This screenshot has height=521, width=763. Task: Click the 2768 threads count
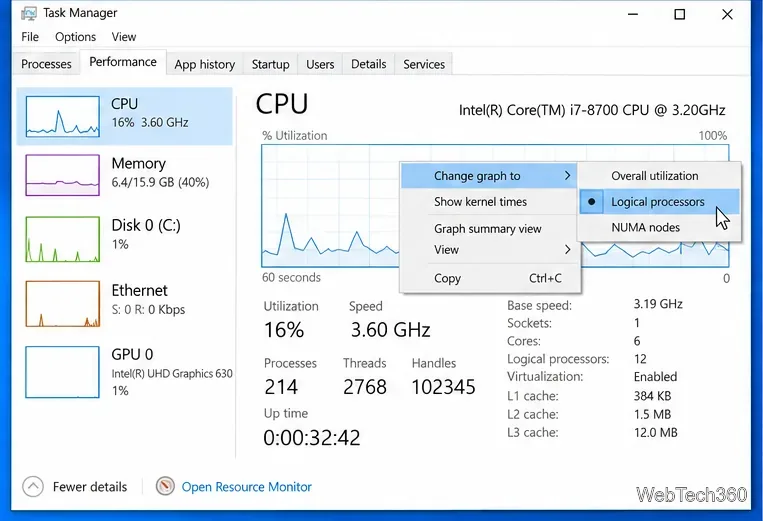tap(365, 387)
